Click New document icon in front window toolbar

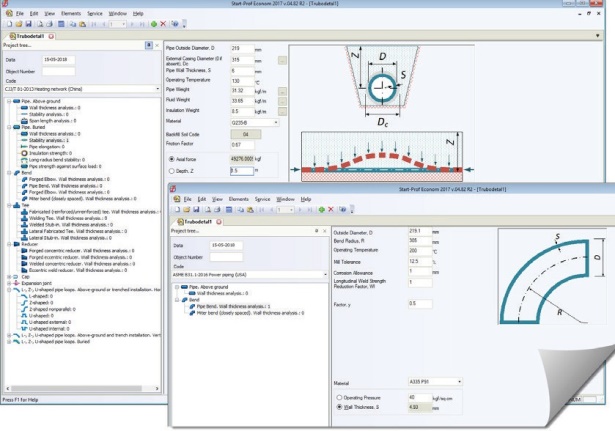point(177,210)
